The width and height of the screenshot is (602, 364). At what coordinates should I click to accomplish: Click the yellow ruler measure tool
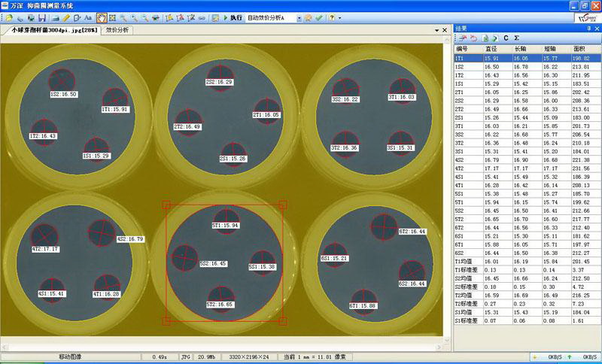point(66,17)
